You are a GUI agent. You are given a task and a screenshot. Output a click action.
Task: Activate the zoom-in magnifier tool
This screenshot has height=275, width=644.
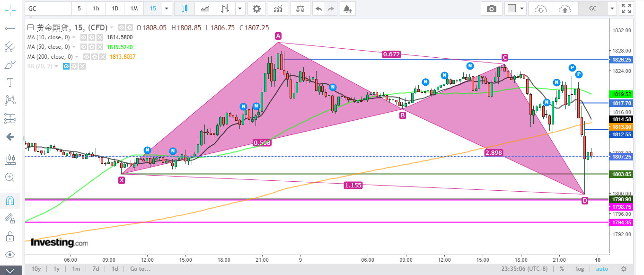[x=9, y=177]
